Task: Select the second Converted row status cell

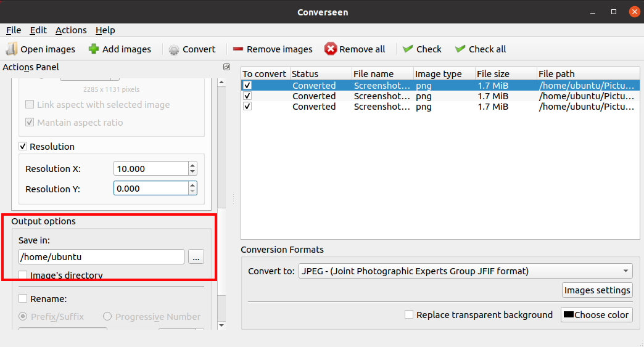Action: pyautogui.click(x=314, y=96)
